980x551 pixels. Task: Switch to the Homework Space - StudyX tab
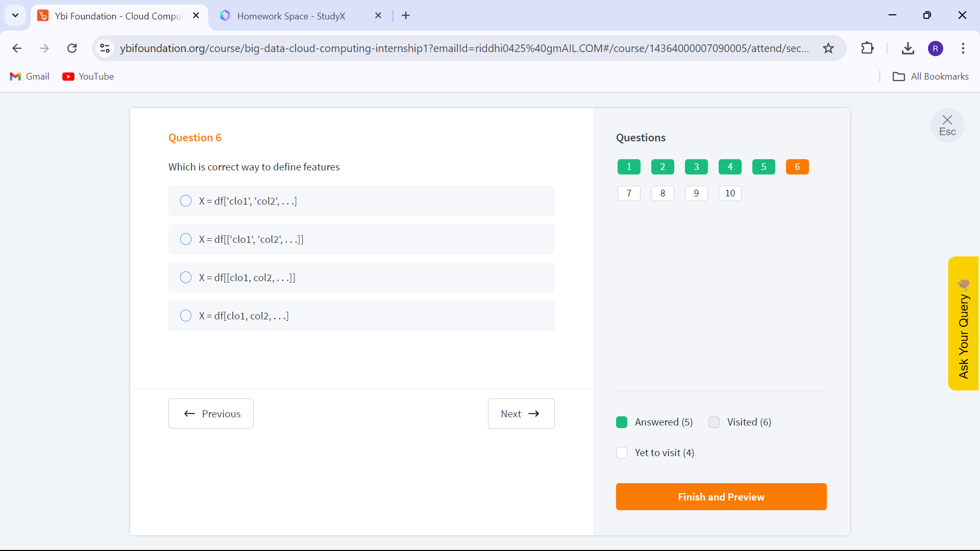coord(291,16)
